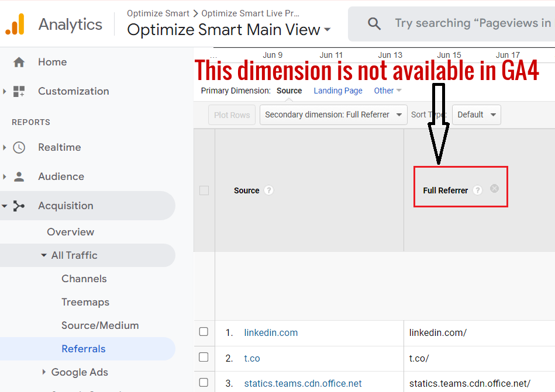This screenshot has width=555, height=392.
Task: Click the Google Analytics logo icon
Action: pos(15,24)
